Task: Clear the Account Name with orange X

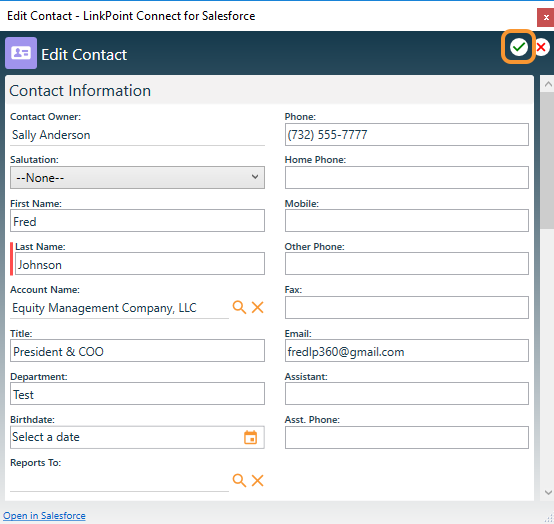Action: [258, 307]
